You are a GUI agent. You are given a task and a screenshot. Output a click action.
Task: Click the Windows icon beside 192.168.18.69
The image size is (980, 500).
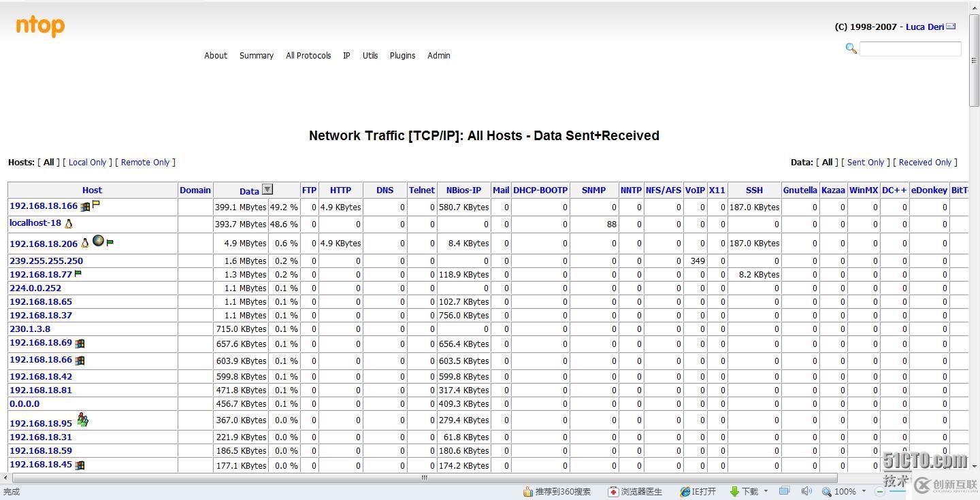point(80,344)
